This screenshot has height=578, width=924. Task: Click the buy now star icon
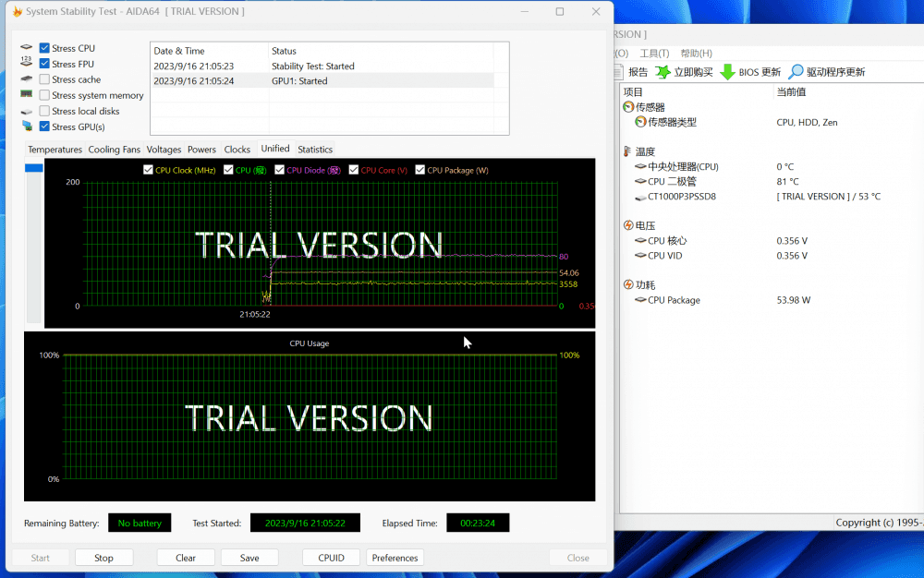click(x=663, y=72)
